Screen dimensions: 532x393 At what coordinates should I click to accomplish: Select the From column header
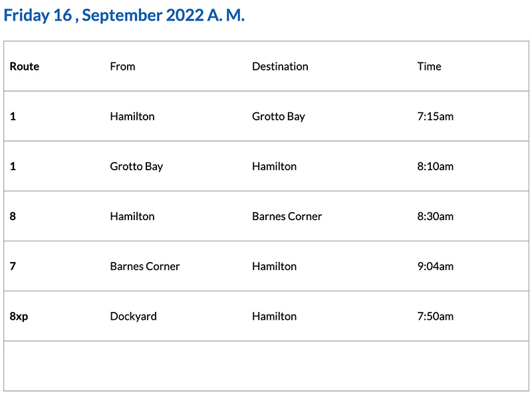(122, 66)
